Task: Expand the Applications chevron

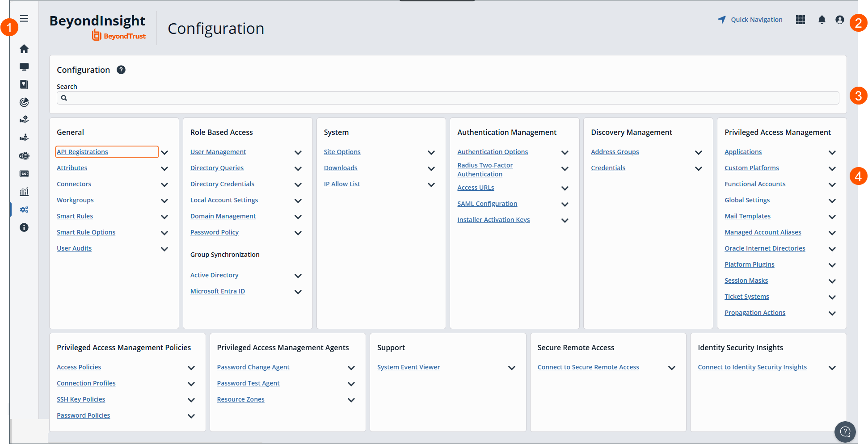Action: pos(832,152)
